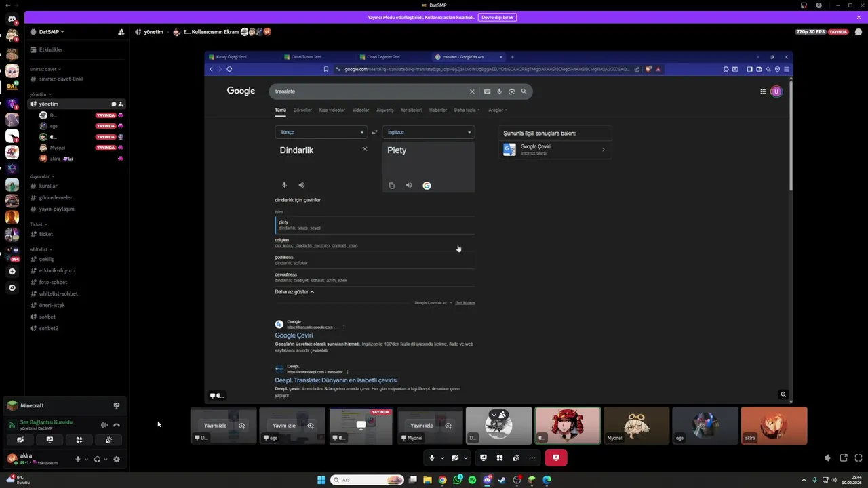Open whitelist-sohbet channel

point(76,294)
